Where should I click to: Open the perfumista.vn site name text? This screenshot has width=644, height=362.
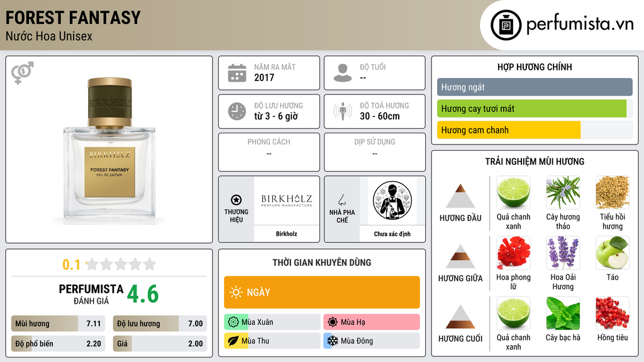pos(580,25)
